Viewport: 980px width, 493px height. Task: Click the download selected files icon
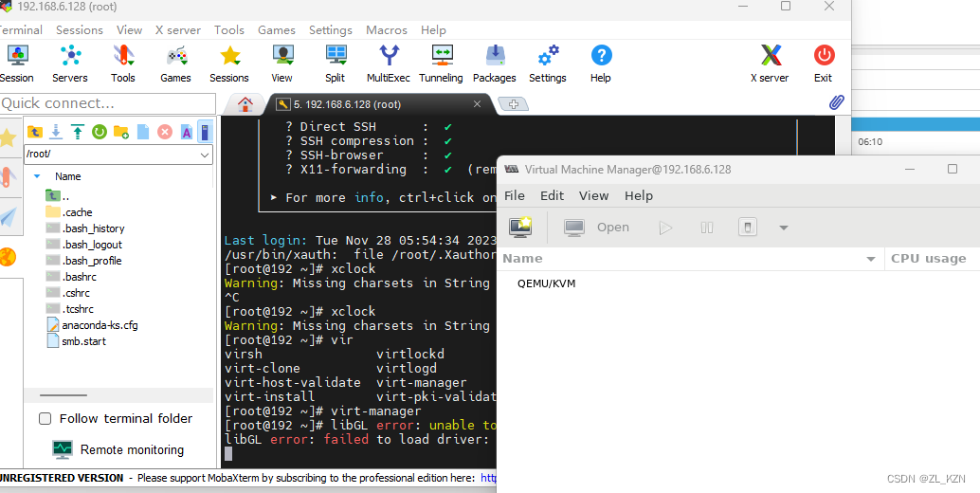tap(56, 132)
